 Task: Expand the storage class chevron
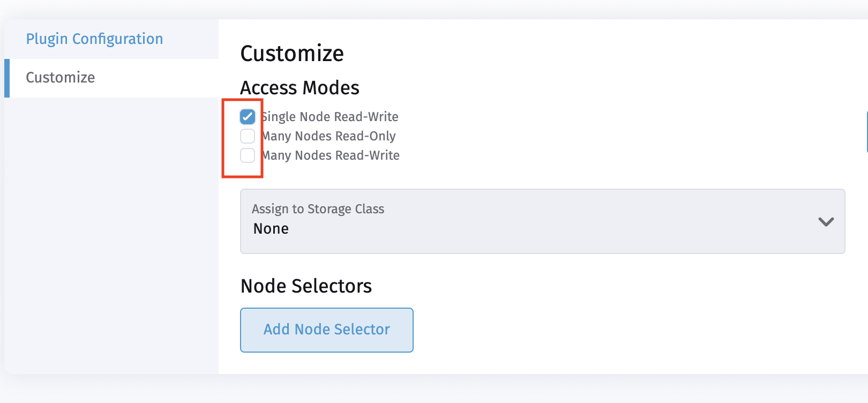[x=825, y=221]
